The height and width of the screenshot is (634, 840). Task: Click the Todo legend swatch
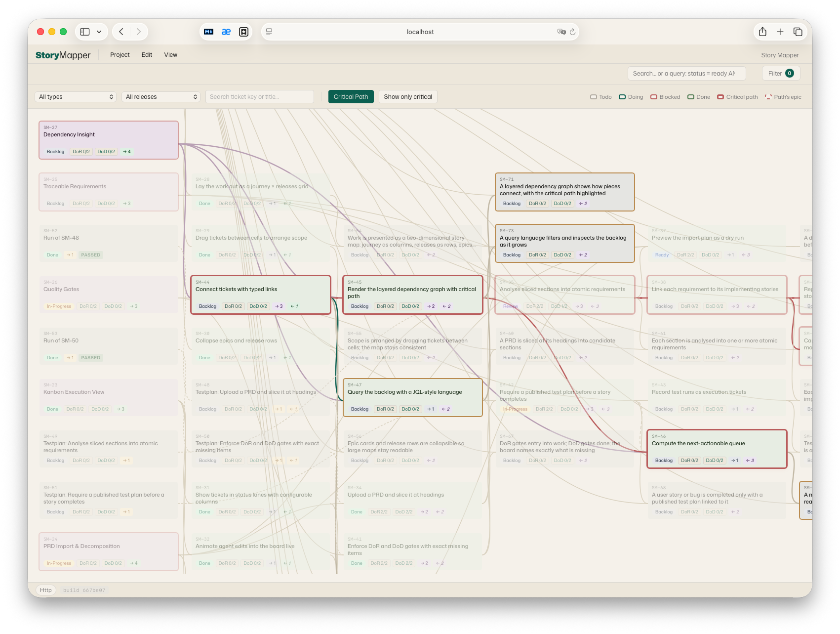(x=594, y=97)
